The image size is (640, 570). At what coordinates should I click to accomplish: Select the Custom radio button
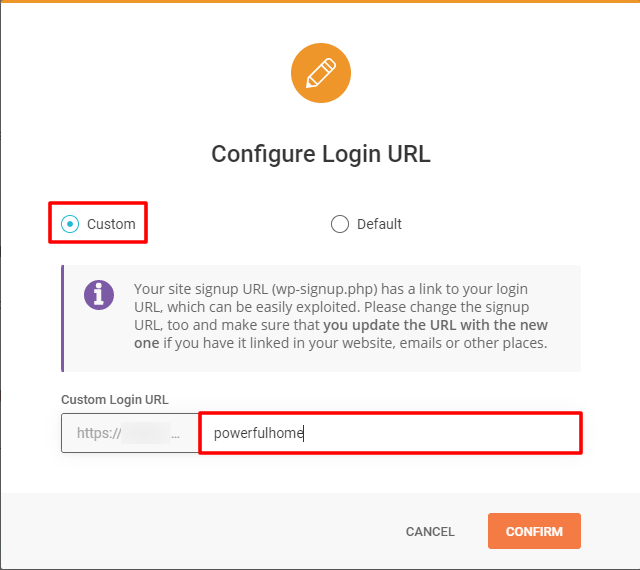tap(70, 224)
